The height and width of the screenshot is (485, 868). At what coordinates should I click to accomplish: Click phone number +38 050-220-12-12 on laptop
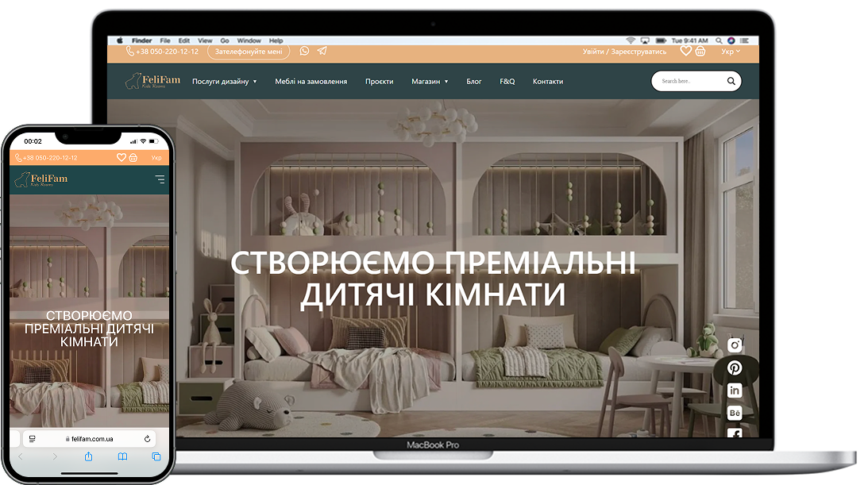click(x=162, y=52)
